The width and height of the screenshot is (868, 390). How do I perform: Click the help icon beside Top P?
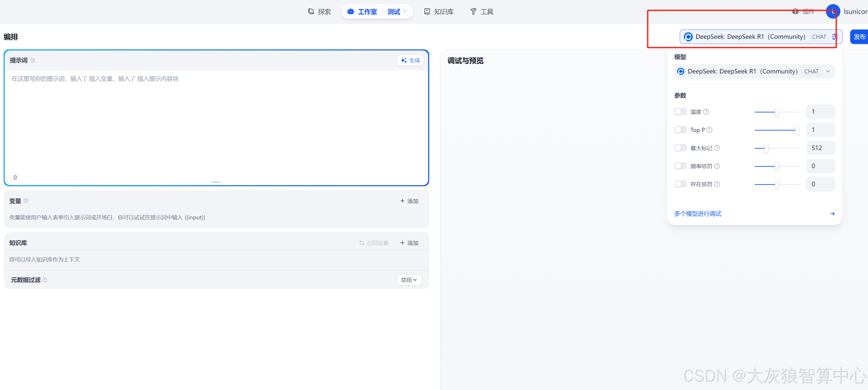point(709,130)
